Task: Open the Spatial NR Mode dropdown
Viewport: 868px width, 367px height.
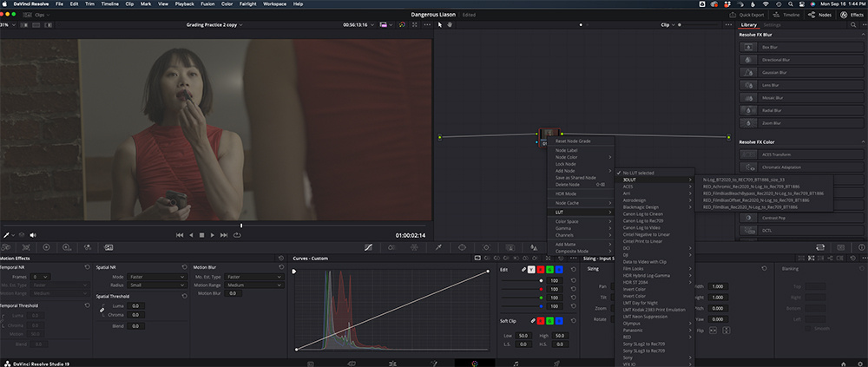Action: (x=156, y=276)
